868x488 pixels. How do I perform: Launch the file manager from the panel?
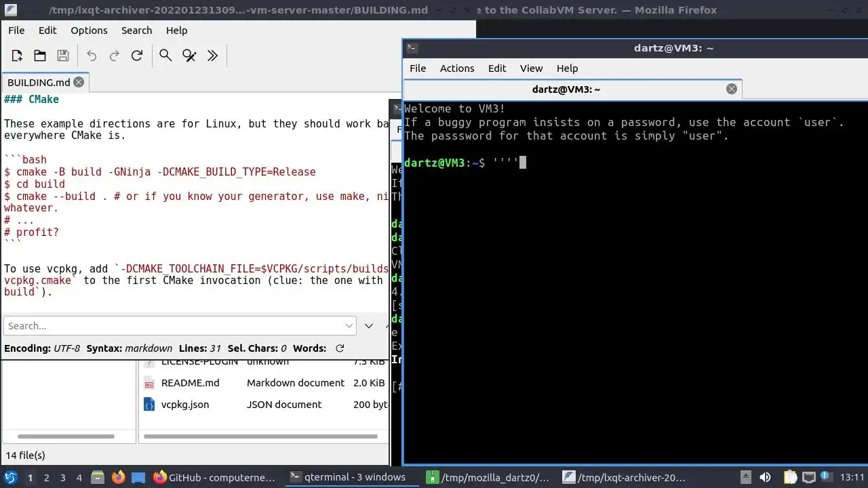point(97,477)
